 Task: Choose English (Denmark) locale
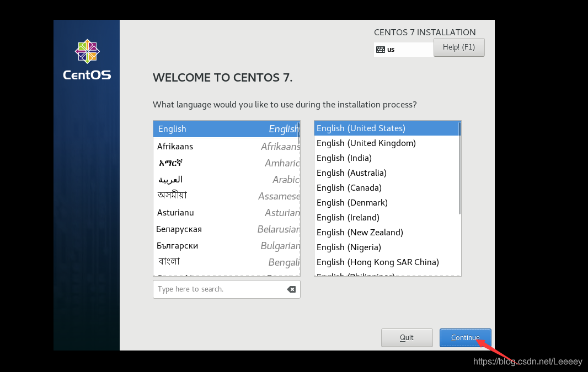386,203
